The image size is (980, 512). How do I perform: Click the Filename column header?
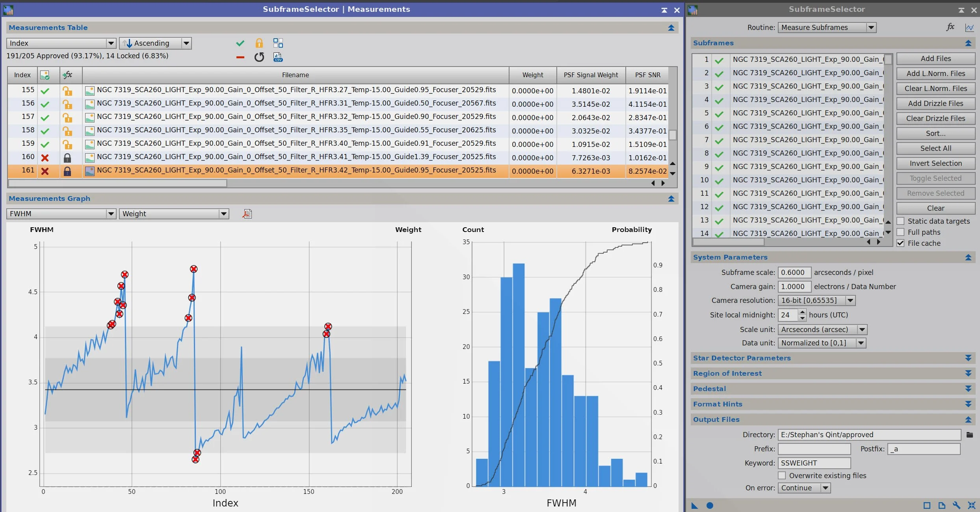(x=295, y=75)
